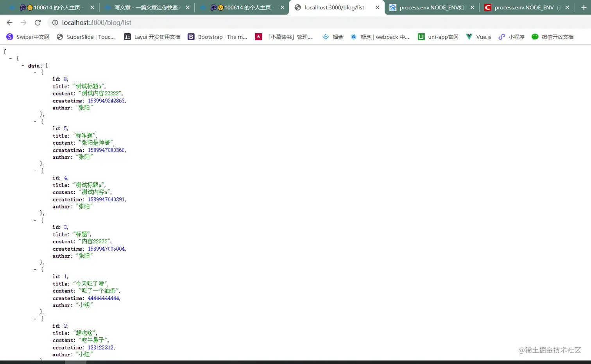Open the 小程序 bookmark

pos(511,37)
